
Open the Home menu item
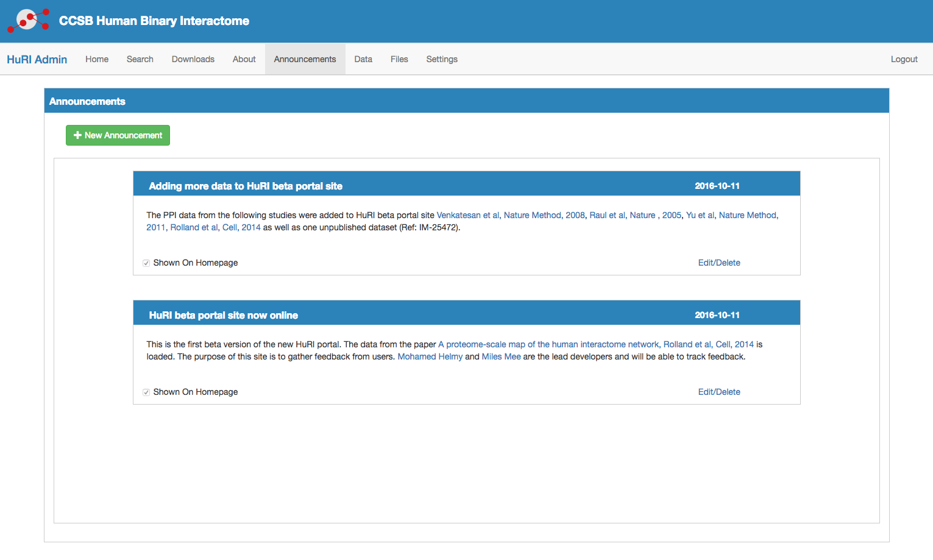coord(97,59)
